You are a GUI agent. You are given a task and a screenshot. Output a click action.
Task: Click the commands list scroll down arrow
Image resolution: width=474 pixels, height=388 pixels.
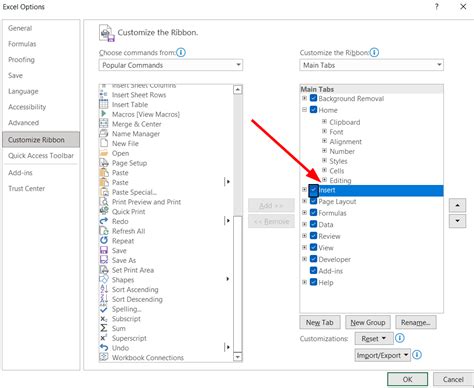coord(238,357)
